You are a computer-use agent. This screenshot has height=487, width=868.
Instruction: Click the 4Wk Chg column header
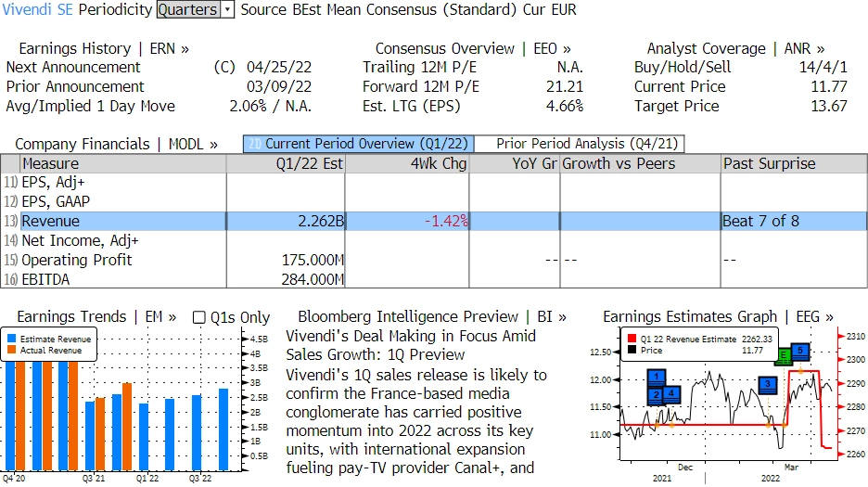pyautogui.click(x=407, y=164)
